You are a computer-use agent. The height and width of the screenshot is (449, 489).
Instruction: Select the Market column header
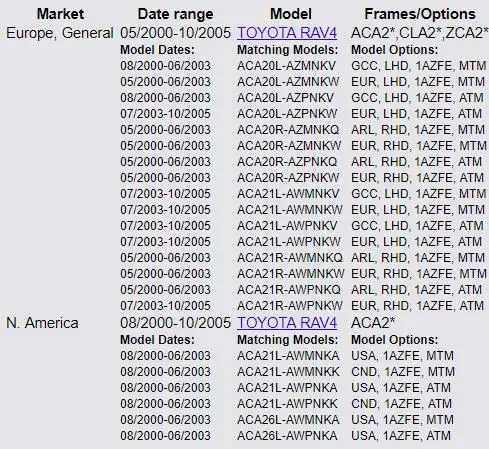coord(60,14)
